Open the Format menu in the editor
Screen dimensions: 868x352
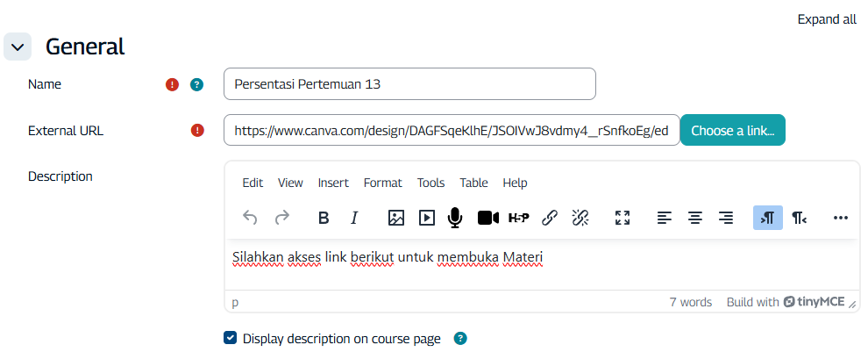pyautogui.click(x=382, y=183)
